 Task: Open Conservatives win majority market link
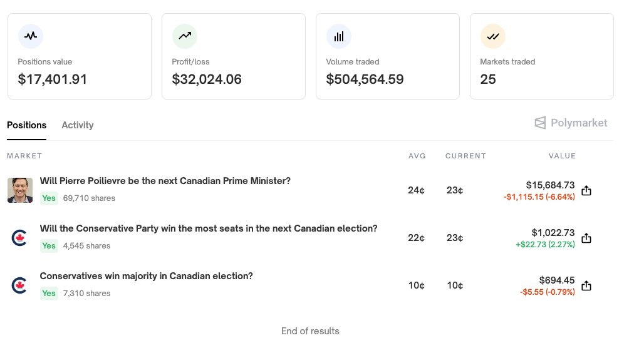click(146, 276)
